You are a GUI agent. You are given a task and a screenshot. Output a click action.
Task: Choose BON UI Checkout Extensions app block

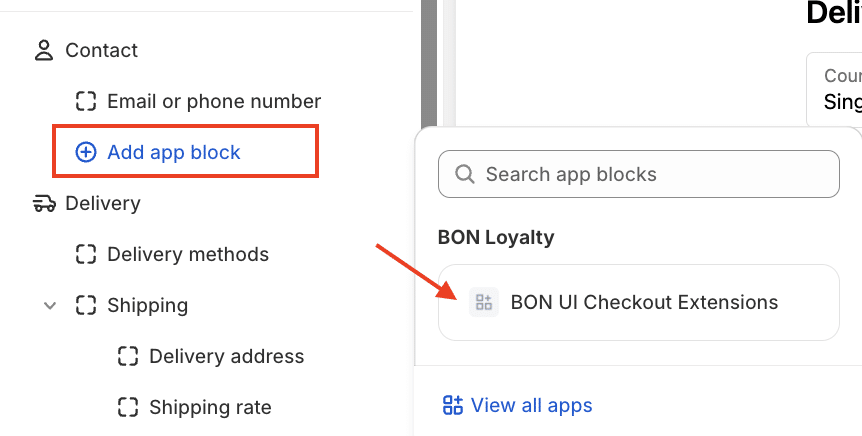click(644, 302)
